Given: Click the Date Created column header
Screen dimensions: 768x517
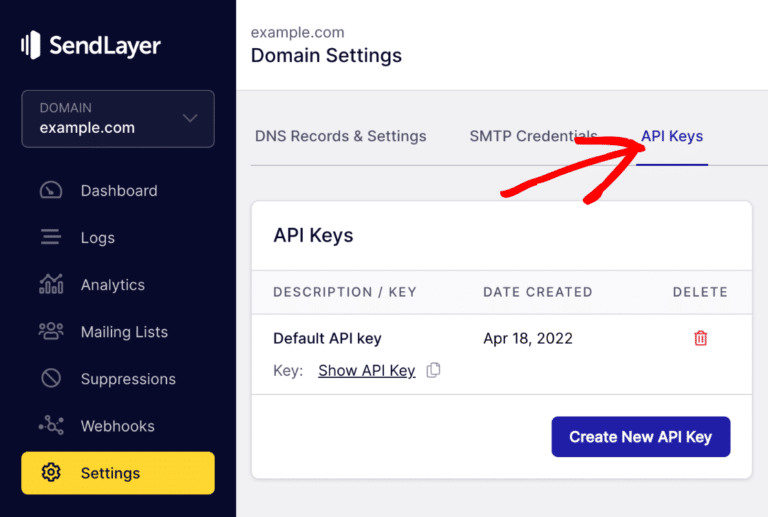Looking at the screenshot, I should [537, 292].
